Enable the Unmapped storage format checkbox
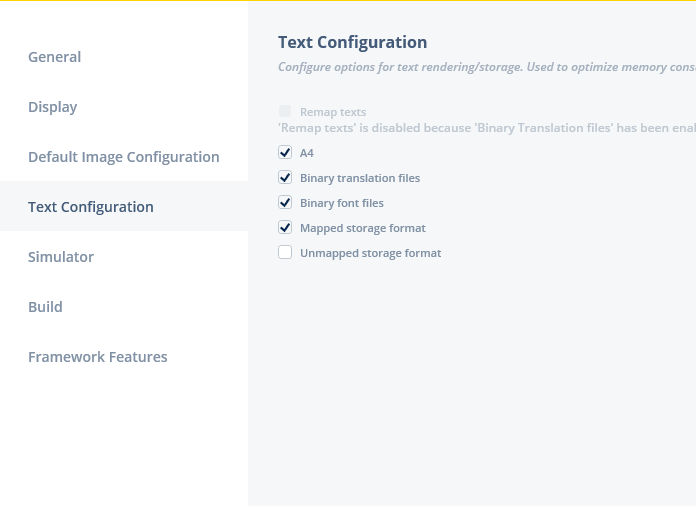 pos(285,253)
